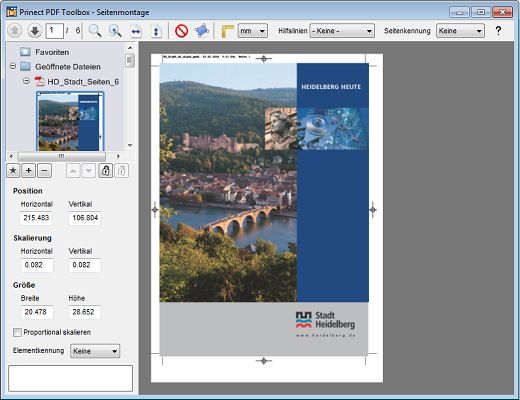Fit page to height icon
This screenshot has width=520, height=400.
pyautogui.click(x=156, y=31)
